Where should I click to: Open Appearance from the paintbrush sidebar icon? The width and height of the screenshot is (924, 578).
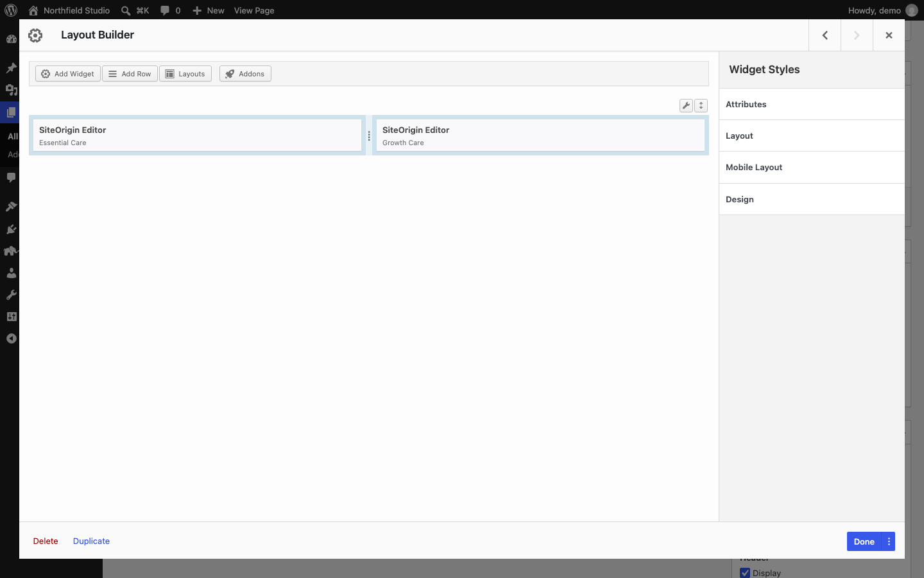coord(11,207)
